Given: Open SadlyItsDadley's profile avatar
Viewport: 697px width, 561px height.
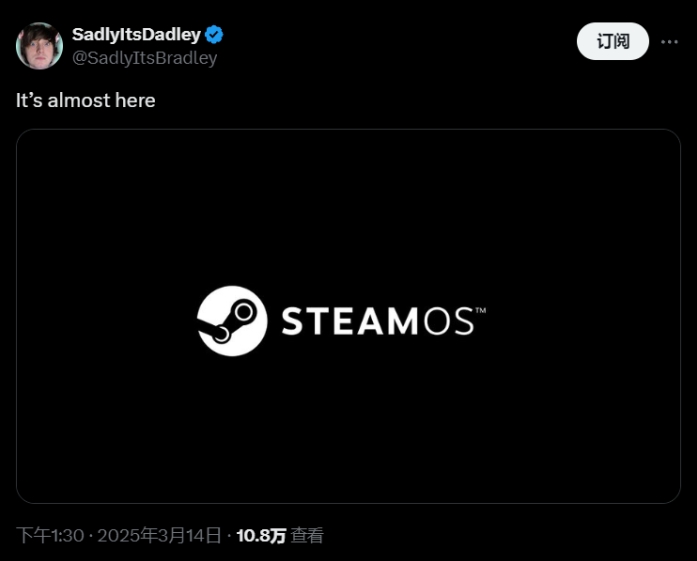Looking at the screenshot, I should point(39,46).
